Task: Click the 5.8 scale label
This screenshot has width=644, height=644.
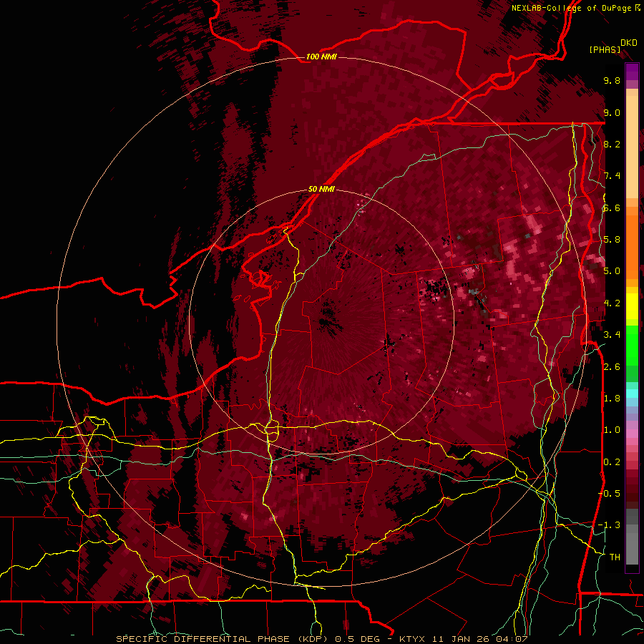Action: (612, 239)
